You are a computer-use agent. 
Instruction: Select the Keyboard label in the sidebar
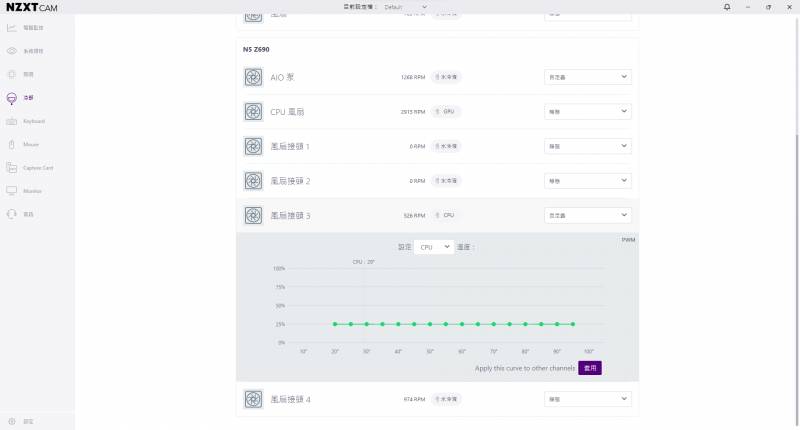[x=34, y=121]
